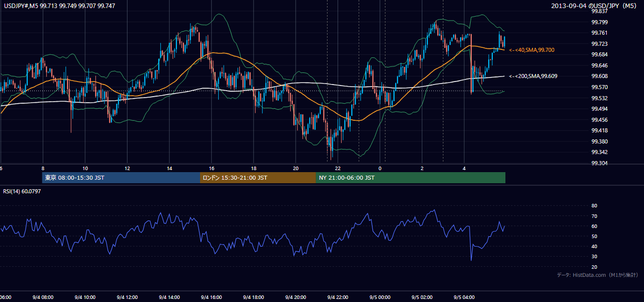This screenshot has width=644, height=302.
Task: Click the RSI axis value 20
Action: click(594, 267)
